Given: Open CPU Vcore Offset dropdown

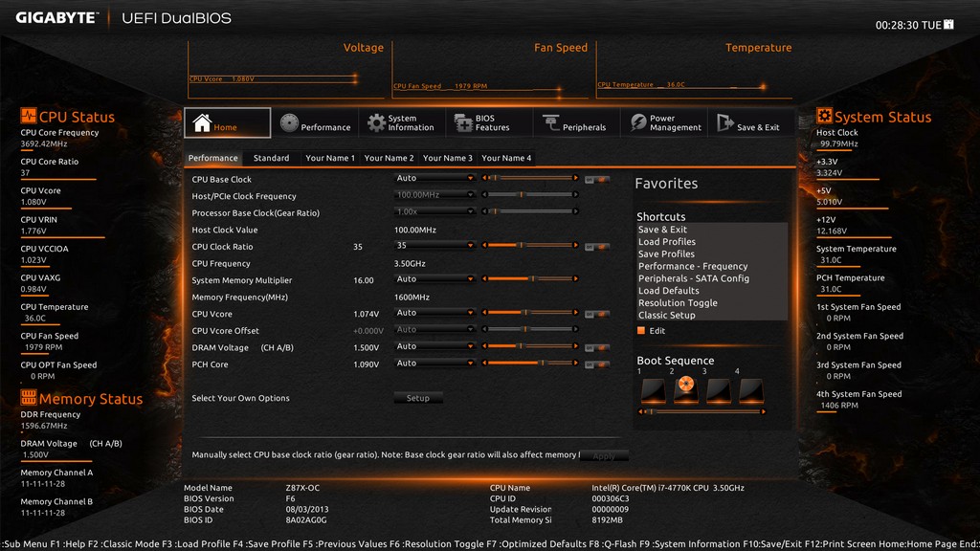Looking at the screenshot, I should [434, 330].
